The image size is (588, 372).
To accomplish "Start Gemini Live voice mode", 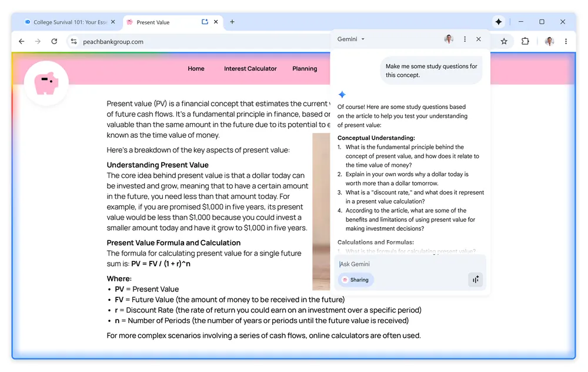I will (x=475, y=280).
